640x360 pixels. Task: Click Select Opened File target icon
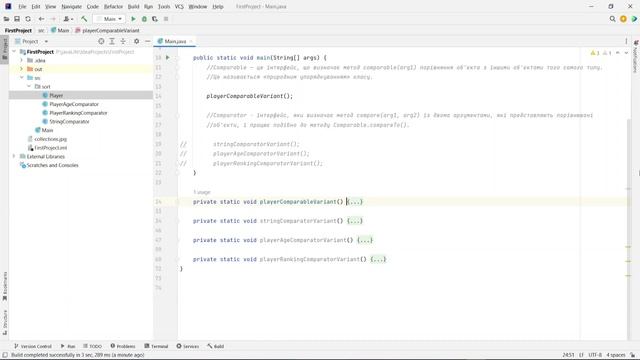[x=101, y=41]
